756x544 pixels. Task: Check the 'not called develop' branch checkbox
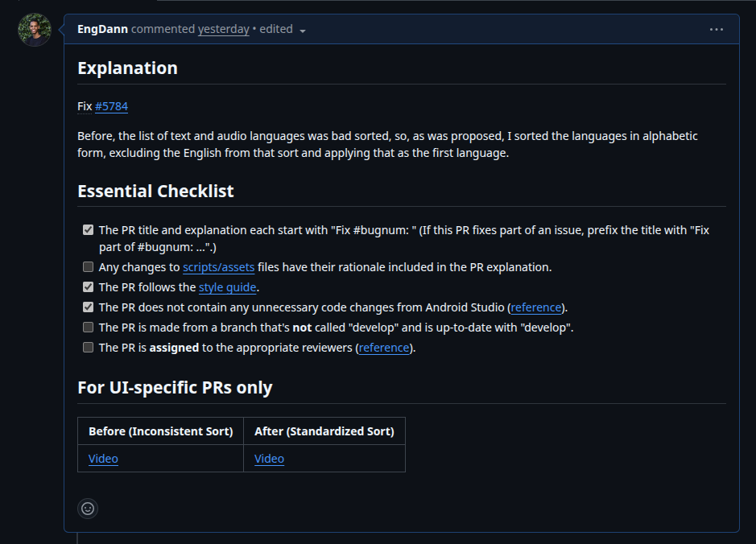[89, 328]
